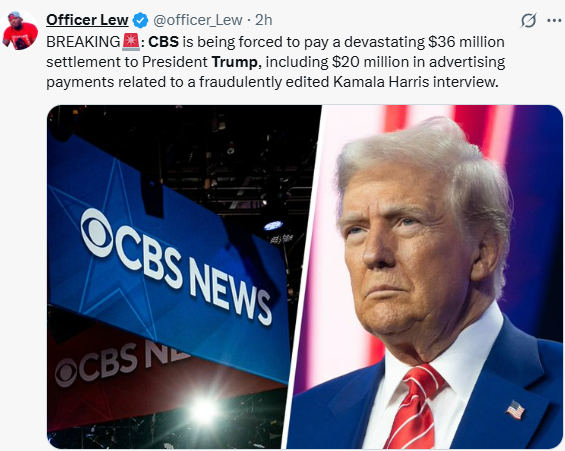
Task: Click the $36 million text
Action: [x=466, y=42]
